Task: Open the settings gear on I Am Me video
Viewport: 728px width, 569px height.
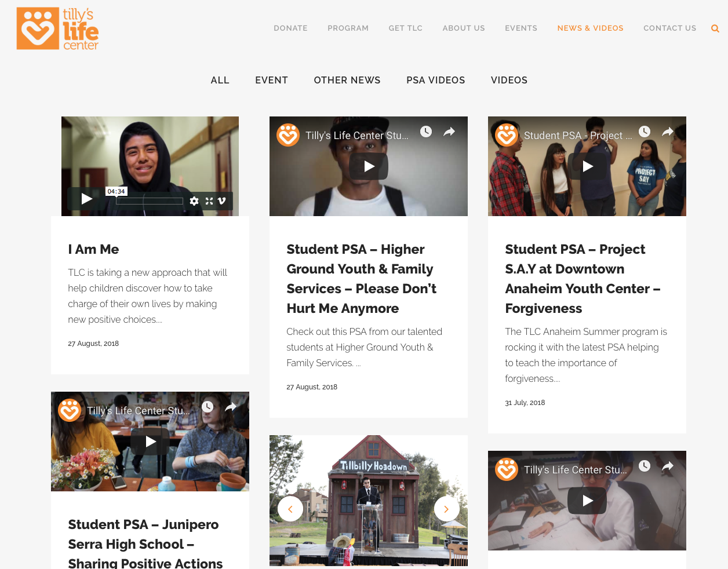Action: (x=194, y=201)
